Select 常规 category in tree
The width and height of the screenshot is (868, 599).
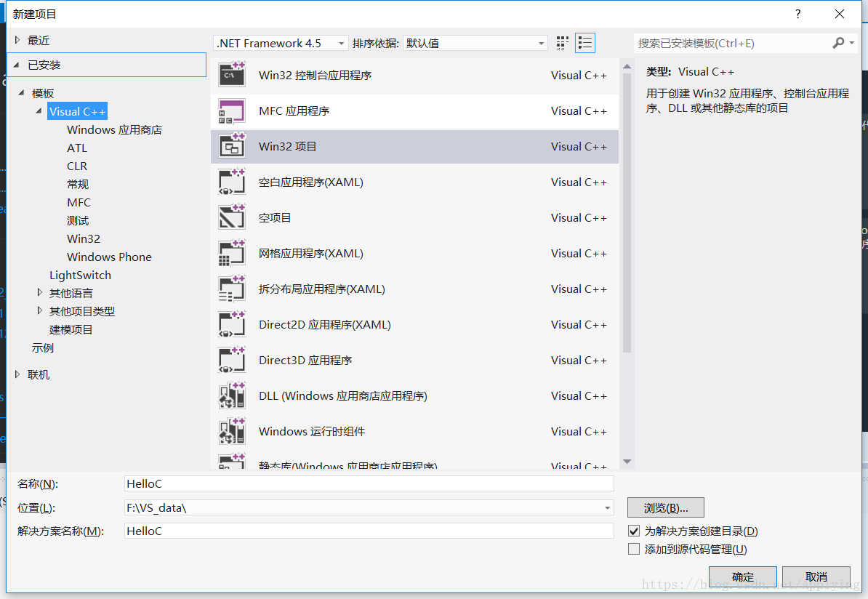point(78,185)
